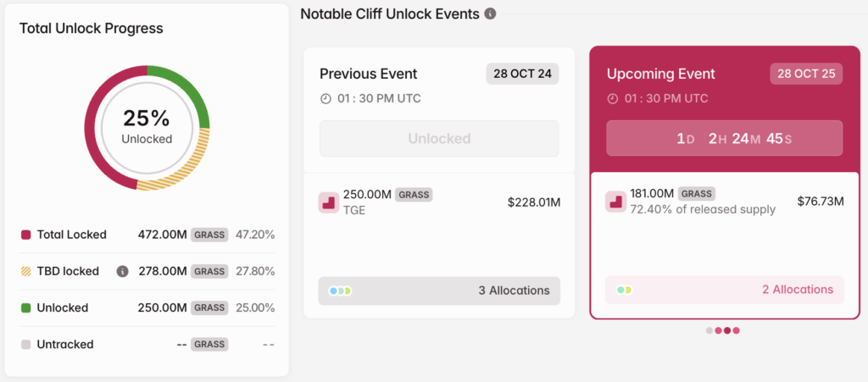Image resolution: width=868 pixels, height=382 pixels.
Task: Click info icon next to TBD locked
Action: point(122,271)
